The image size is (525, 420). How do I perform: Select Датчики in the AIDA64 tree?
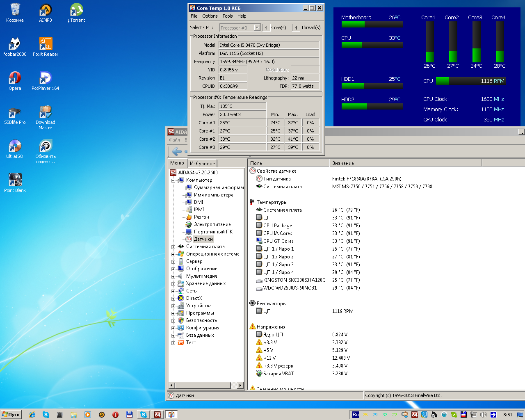click(203, 239)
